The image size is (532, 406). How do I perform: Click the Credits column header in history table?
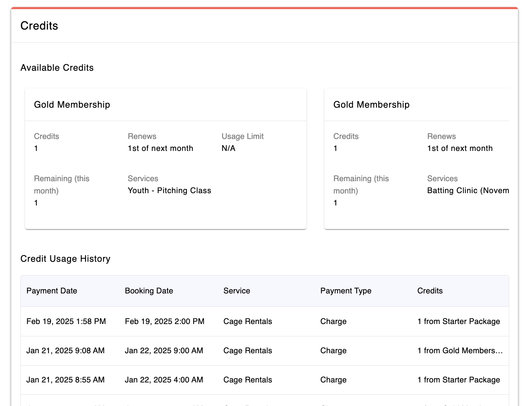click(430, 291)
